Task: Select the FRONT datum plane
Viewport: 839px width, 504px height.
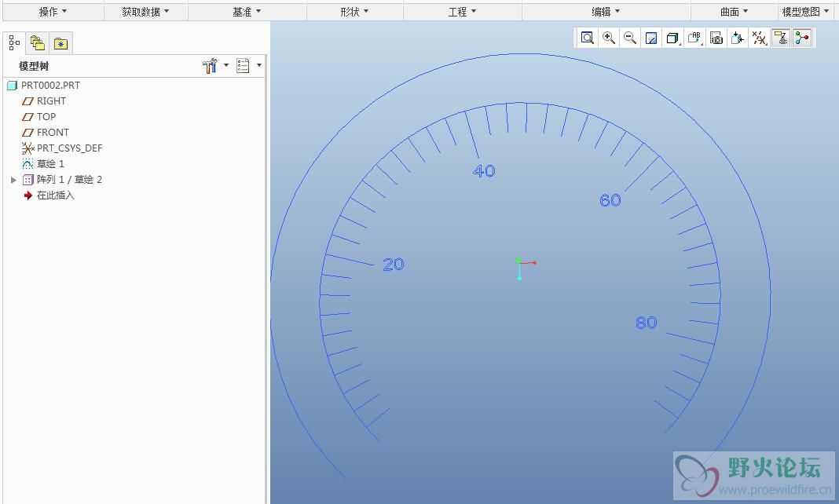Action: 53,132
